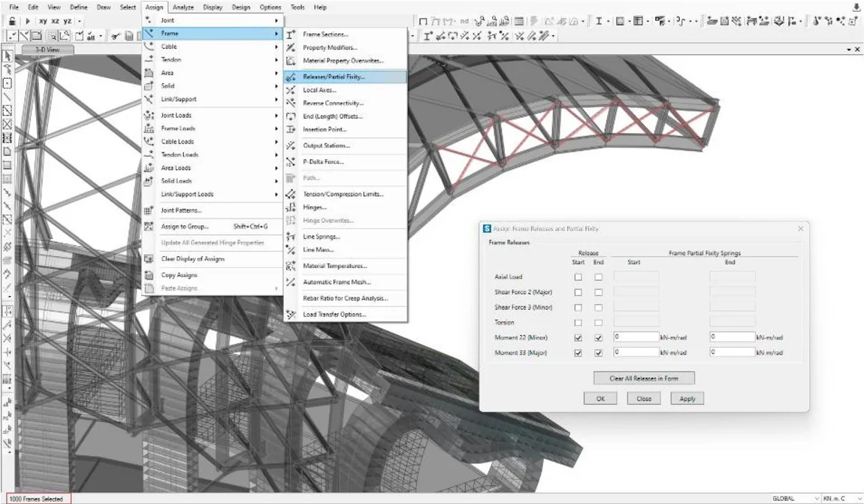Expand the Joint submenu in Assign menu
Screen dimensions: 864x504
pos(213,20)
